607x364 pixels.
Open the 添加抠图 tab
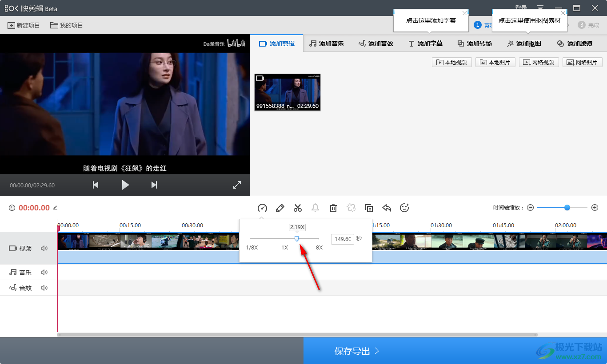(x=524, y=44)
